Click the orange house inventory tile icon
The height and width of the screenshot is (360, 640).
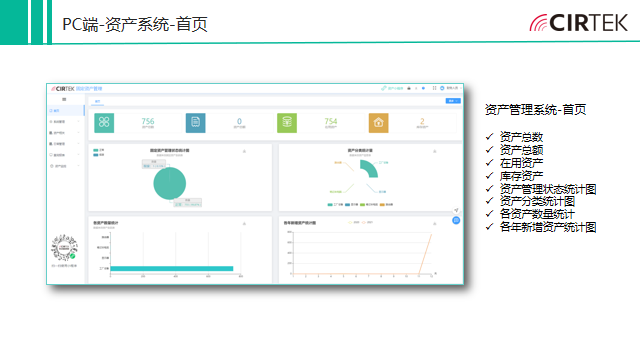(x=378, y=123)
